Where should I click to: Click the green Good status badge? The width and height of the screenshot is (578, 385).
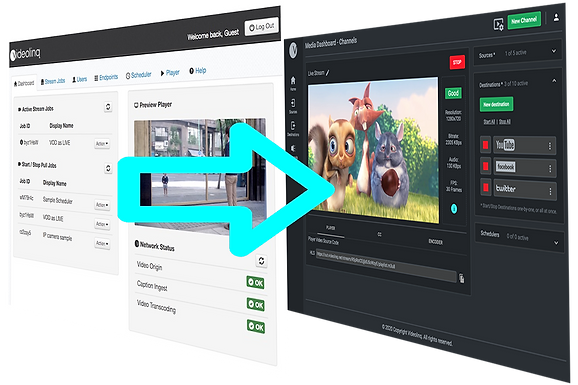453,93
